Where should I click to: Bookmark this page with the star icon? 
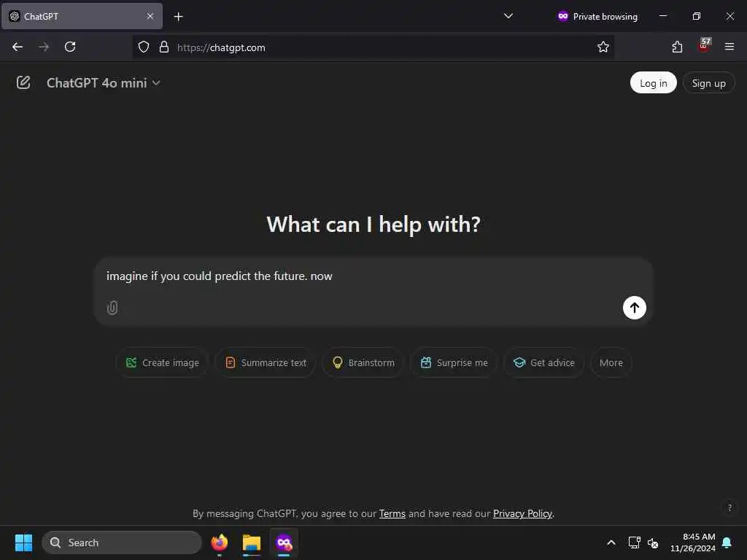pos(603,47)
